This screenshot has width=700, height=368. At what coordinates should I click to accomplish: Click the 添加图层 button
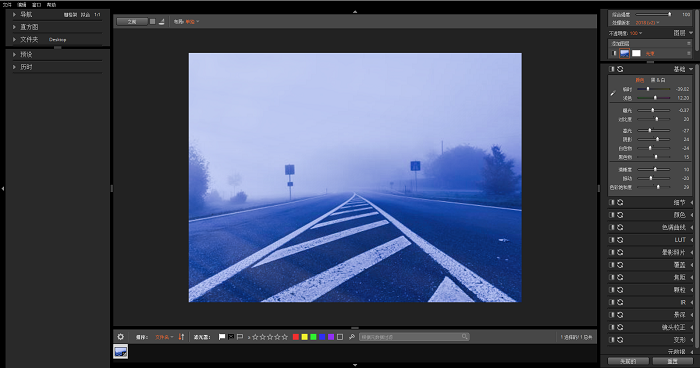pos(621,43)
